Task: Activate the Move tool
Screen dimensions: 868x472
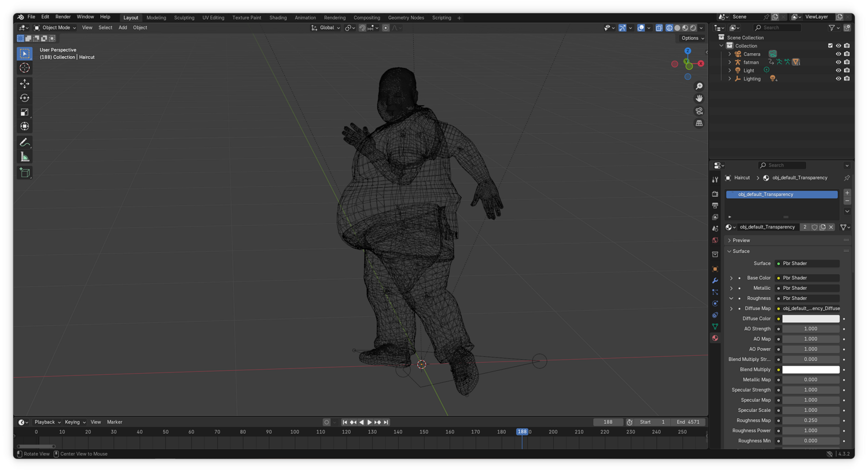Action: (x=24, y=84)
